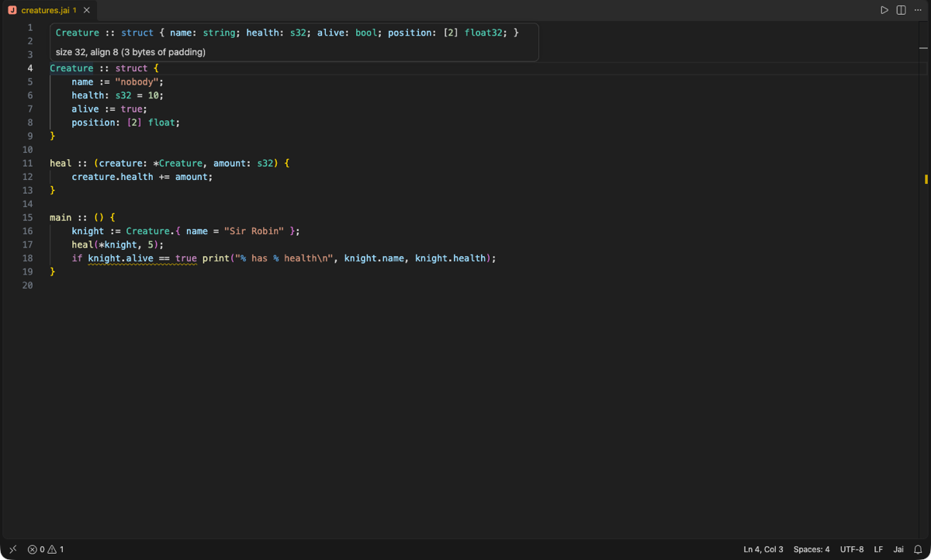
Task: Click line number 20 in gutter
Action: coord(28,285)
